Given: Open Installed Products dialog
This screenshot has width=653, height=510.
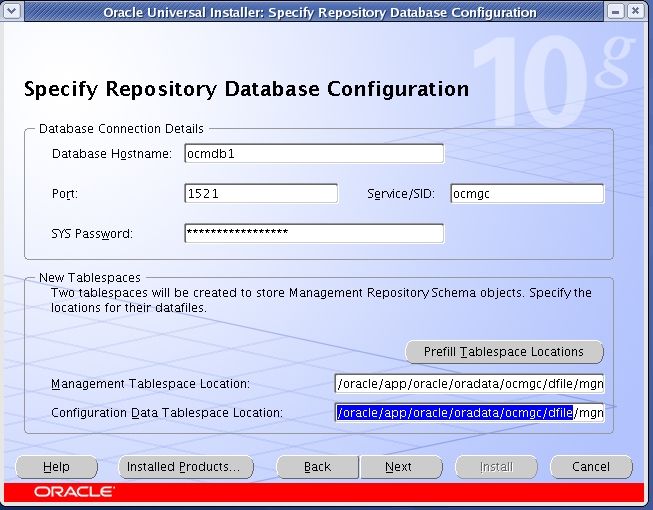Looking at the screenshot, I should coord(186,467).
